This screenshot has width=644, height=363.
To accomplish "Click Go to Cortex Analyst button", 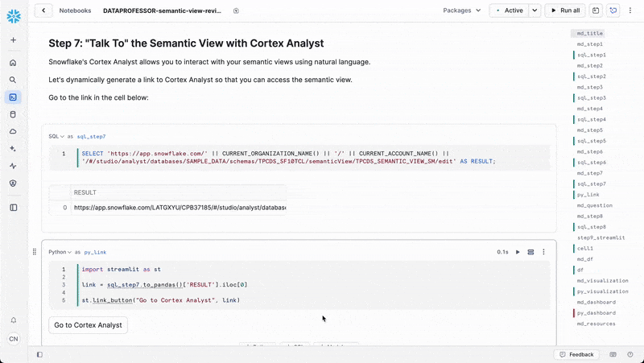I will [88, 325].
